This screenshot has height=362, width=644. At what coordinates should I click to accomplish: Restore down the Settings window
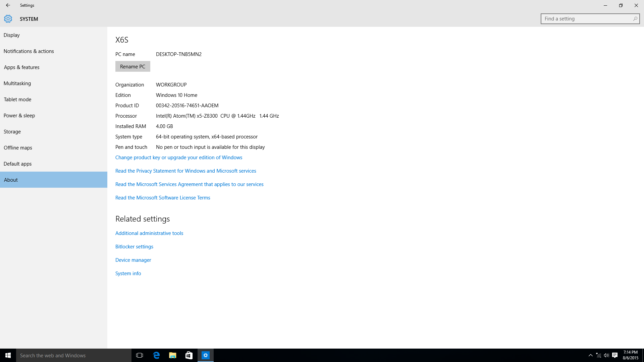[x=621, y=5]
